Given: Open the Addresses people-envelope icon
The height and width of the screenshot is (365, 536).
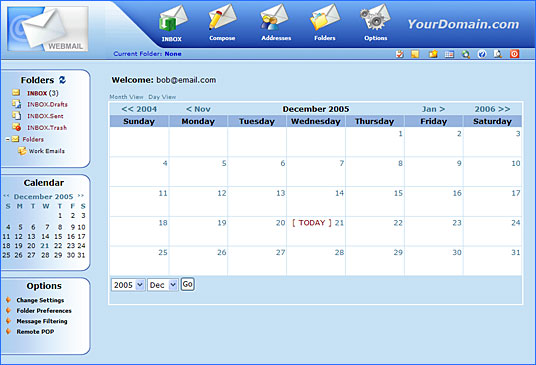Looking at the screenshot, I should 274,17.
